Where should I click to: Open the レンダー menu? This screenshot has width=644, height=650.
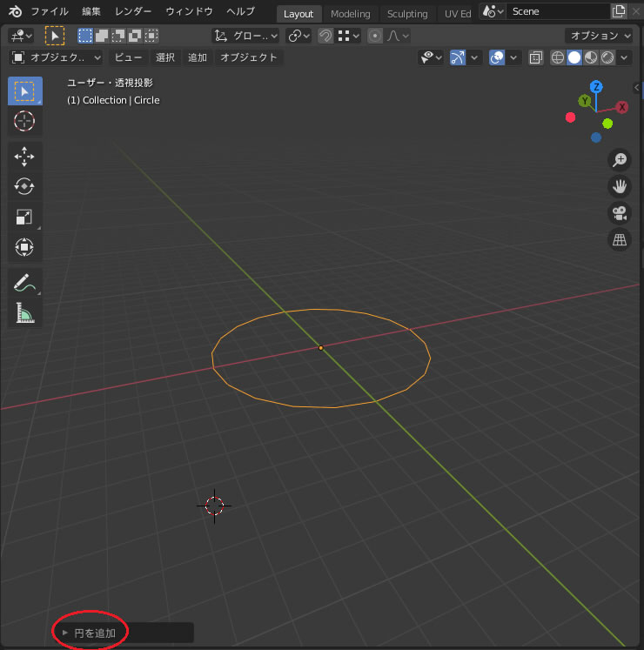pyautogui.click(x=132, y=12)
